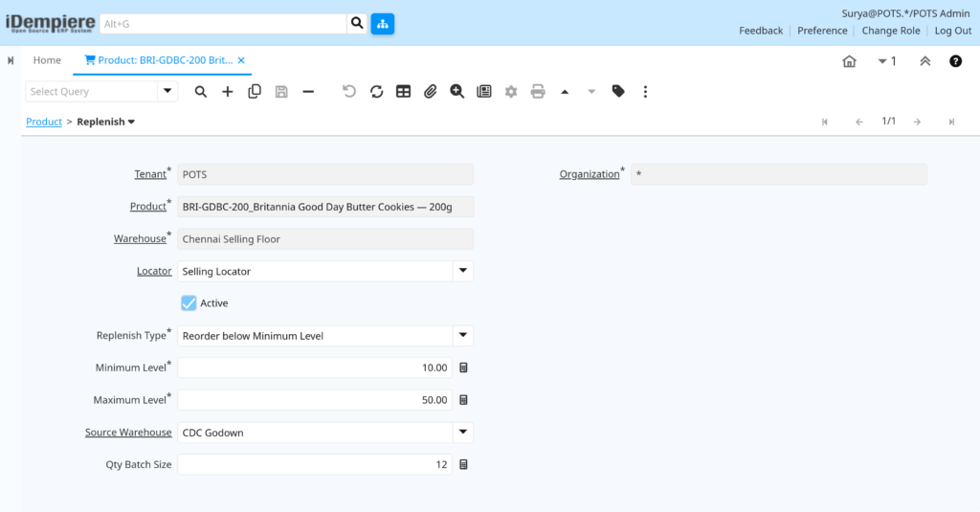Image resolution: width=980 pixels, height=512 pixels.
Task: Open the Select Query dropdown arrow
Action: pyautogui.click(x=167, y=91)
